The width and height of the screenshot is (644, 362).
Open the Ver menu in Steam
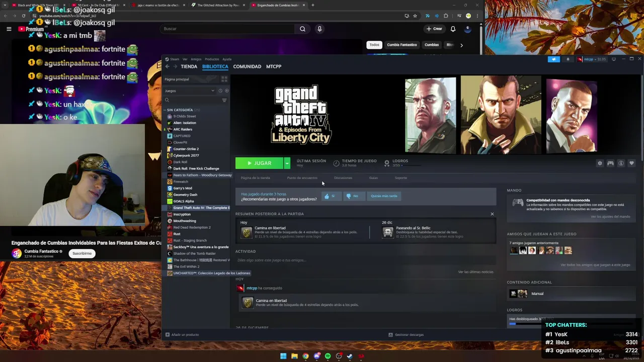point(185,59)
